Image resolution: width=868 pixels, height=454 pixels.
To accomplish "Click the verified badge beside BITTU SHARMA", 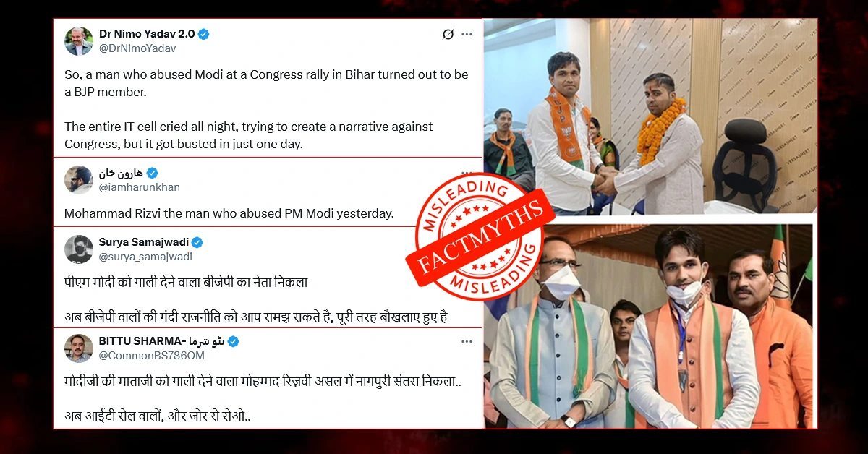I will click(x=234, y=342).
